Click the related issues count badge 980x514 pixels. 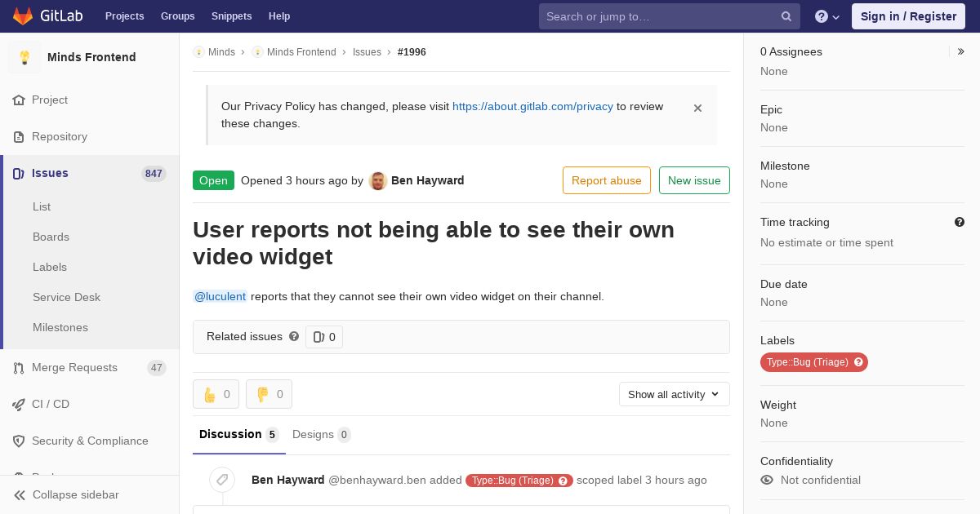tap(324, 337)
